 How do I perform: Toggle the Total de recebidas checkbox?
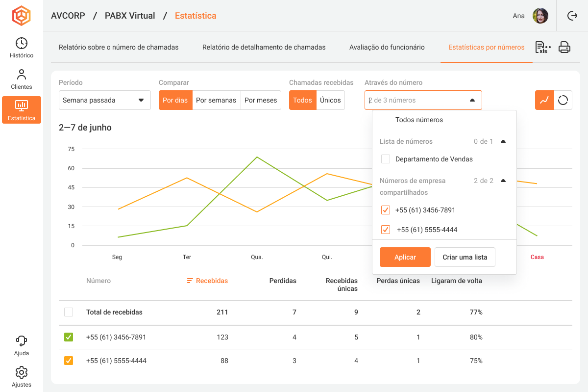pos(69,312)
